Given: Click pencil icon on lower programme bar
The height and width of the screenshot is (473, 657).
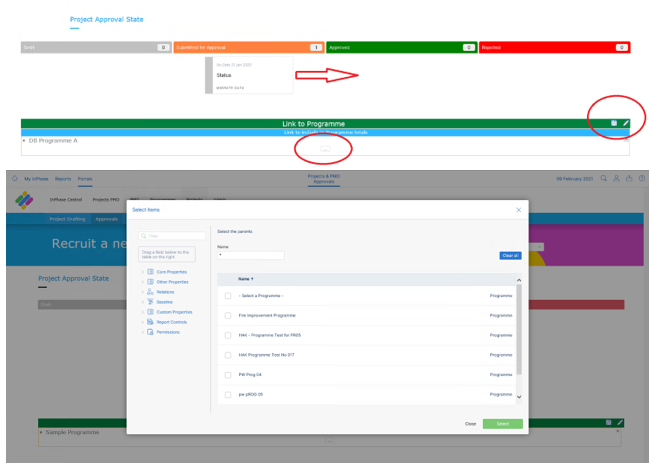Looking at the screenshot, I should (x=620, y=422).
